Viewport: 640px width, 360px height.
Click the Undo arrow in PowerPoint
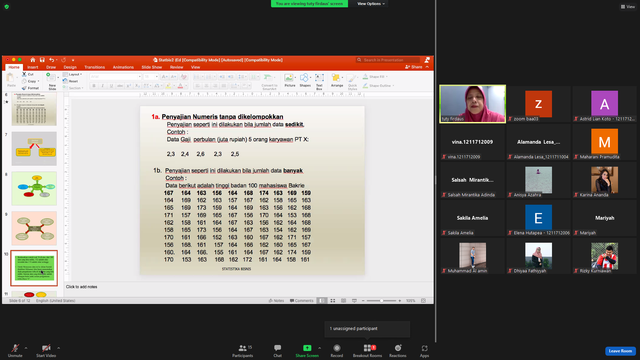tap(51, 60)
